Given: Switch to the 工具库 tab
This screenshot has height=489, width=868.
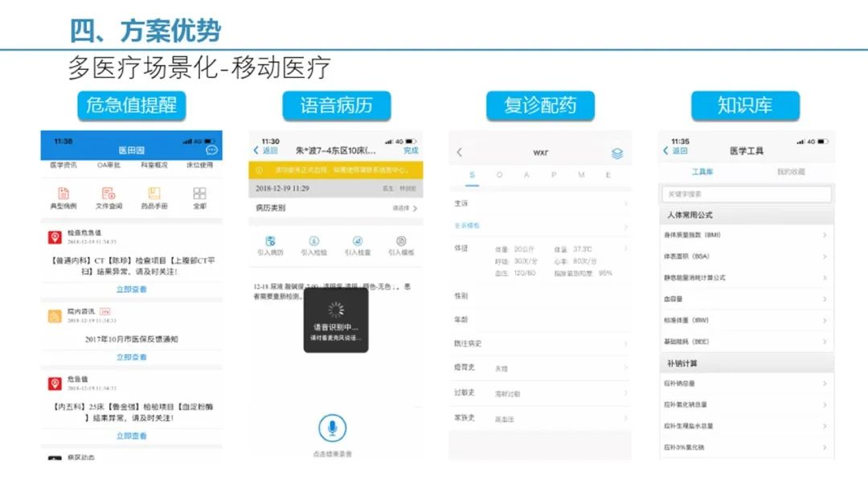Looking at the screenshot, I should point(702,171).
